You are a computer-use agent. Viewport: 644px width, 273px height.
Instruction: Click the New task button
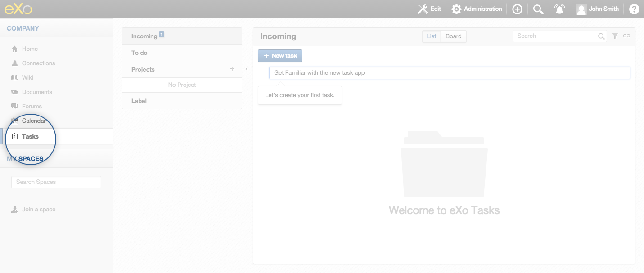point(280,56)
